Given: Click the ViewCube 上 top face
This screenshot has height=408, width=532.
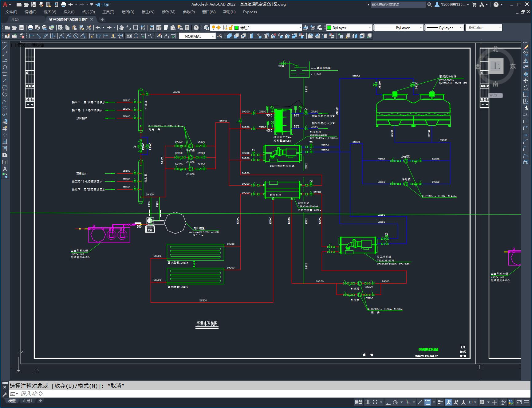Looking at the screenshot, I should [495, 66].
